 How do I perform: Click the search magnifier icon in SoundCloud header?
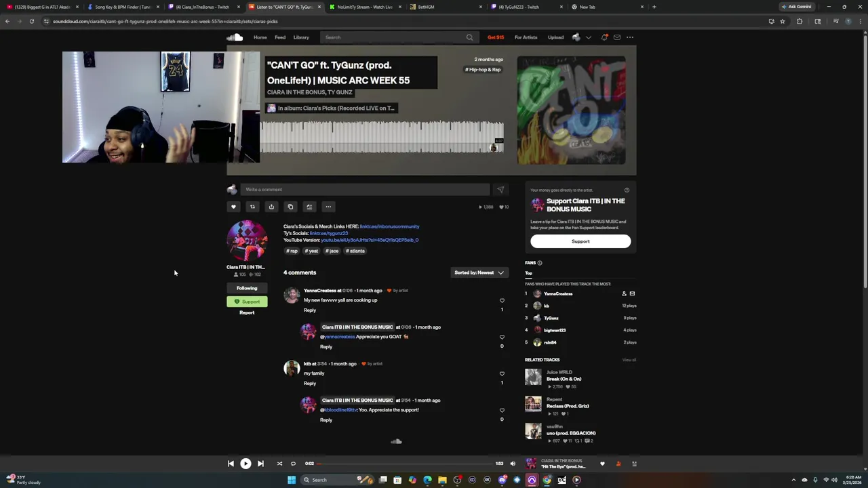pos(469,37)
